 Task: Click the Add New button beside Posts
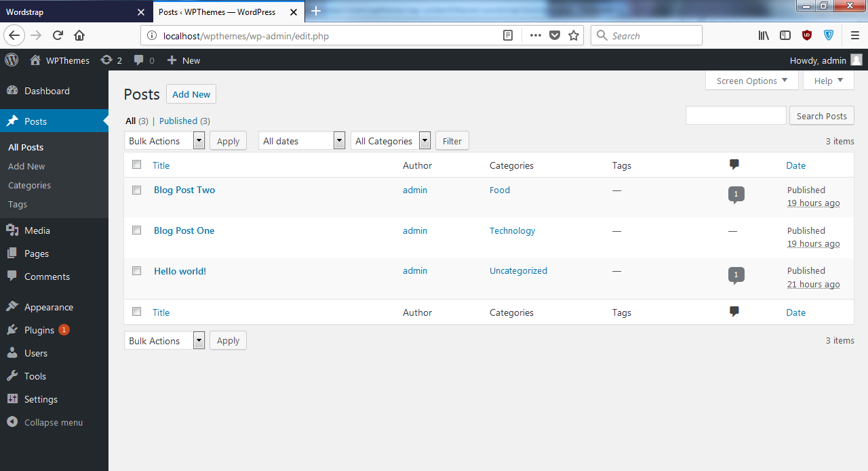(191, 94)
